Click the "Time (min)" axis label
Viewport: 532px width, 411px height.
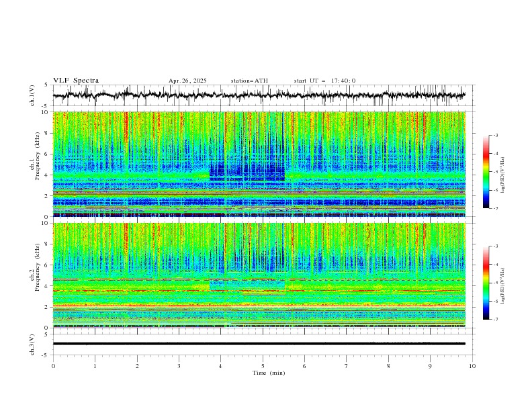pos(269,373)
